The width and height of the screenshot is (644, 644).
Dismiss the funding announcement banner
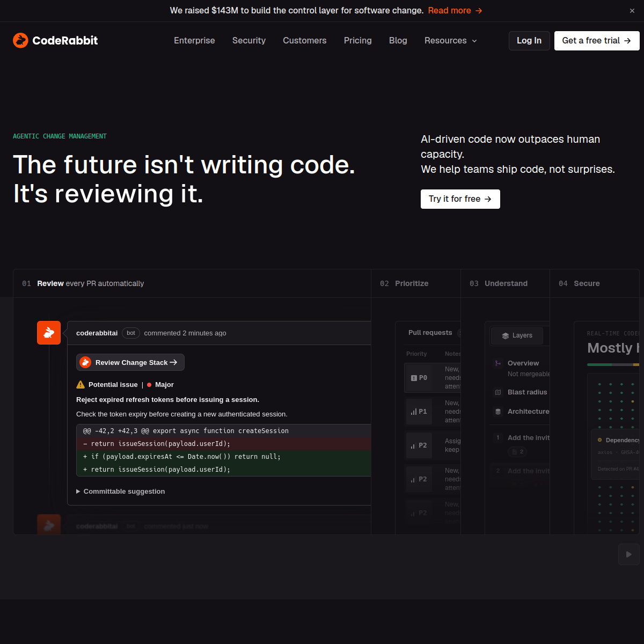(632, 11)
